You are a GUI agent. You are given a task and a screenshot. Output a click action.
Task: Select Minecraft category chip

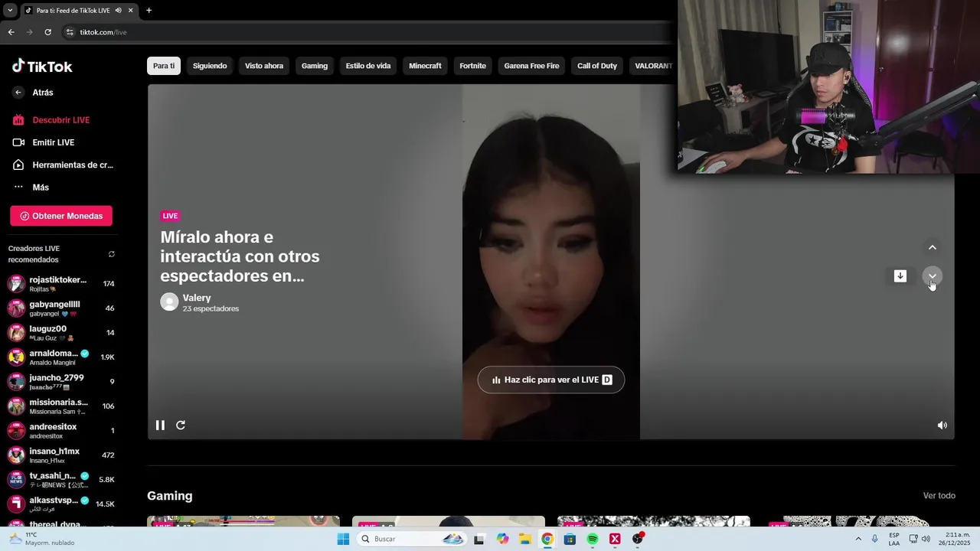click(425, 66)
